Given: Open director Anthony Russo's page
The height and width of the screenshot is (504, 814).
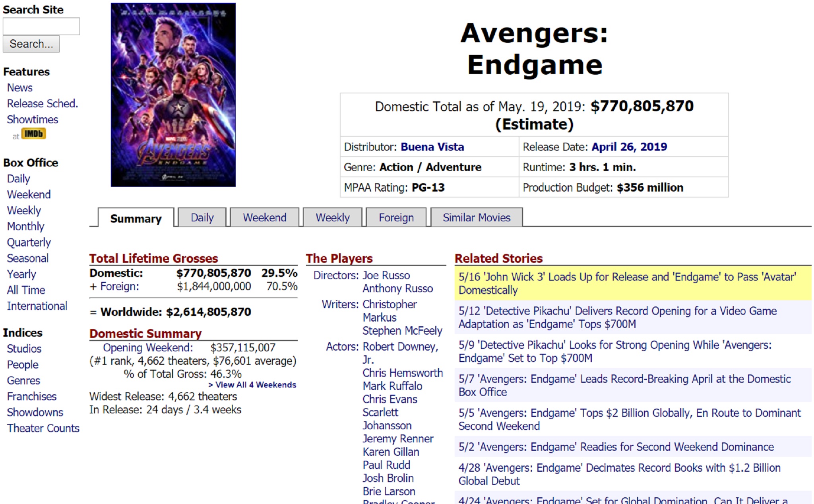Looking at the screenshot, I should (x=398, y=288).
